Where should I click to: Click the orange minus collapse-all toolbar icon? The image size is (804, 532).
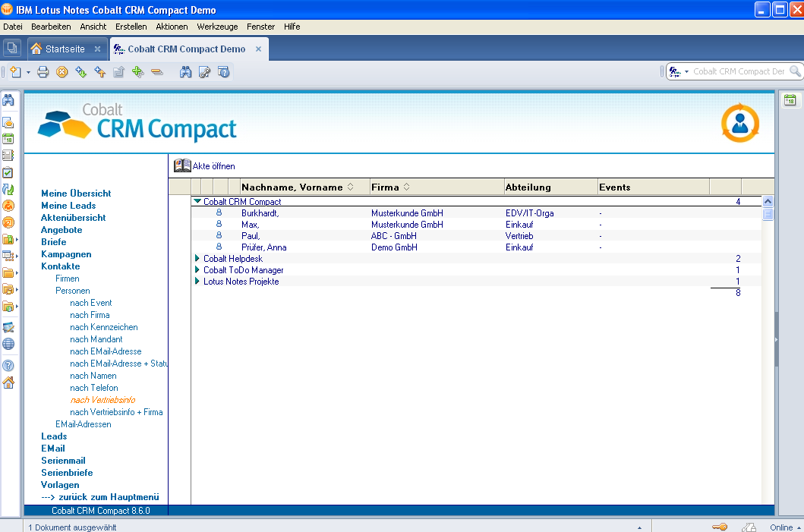157,72
